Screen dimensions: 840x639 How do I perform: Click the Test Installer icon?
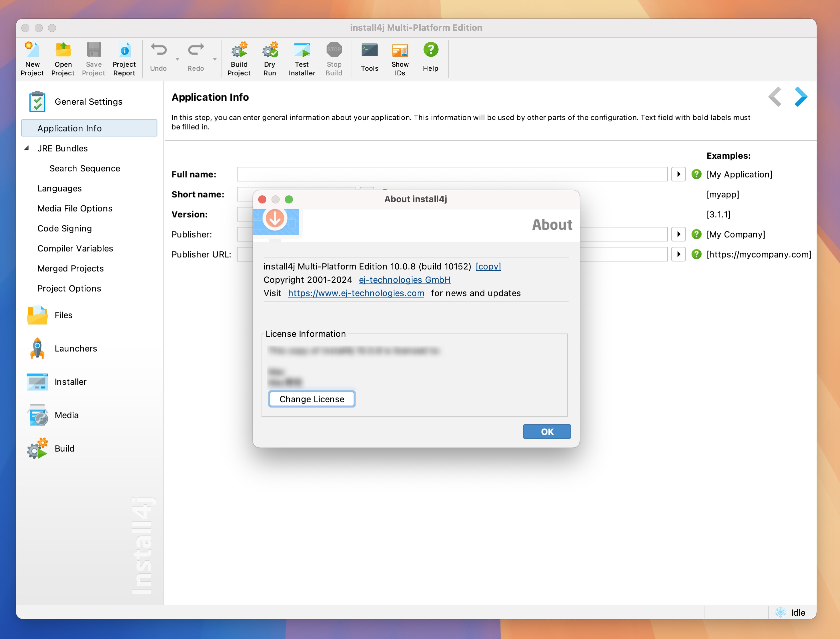coord(302,58)
